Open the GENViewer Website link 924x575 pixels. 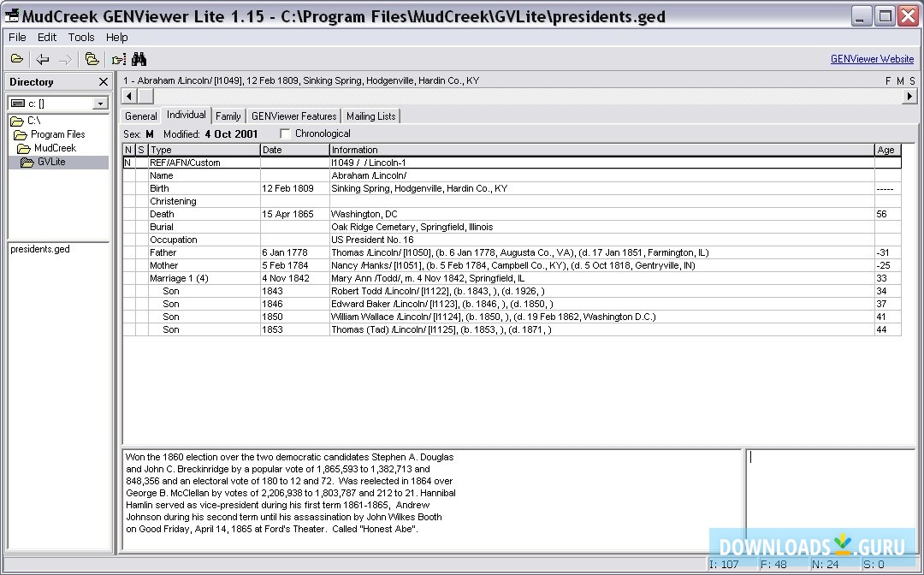(x=872, y=58)
